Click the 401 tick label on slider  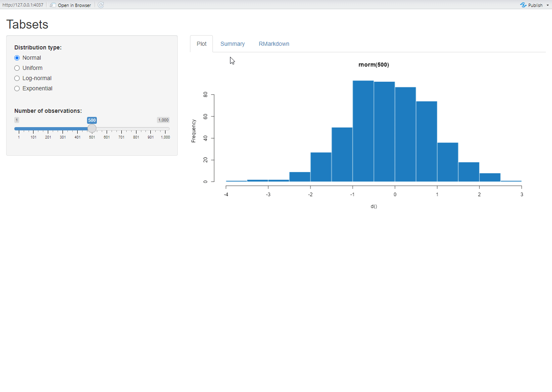[78, 137]
